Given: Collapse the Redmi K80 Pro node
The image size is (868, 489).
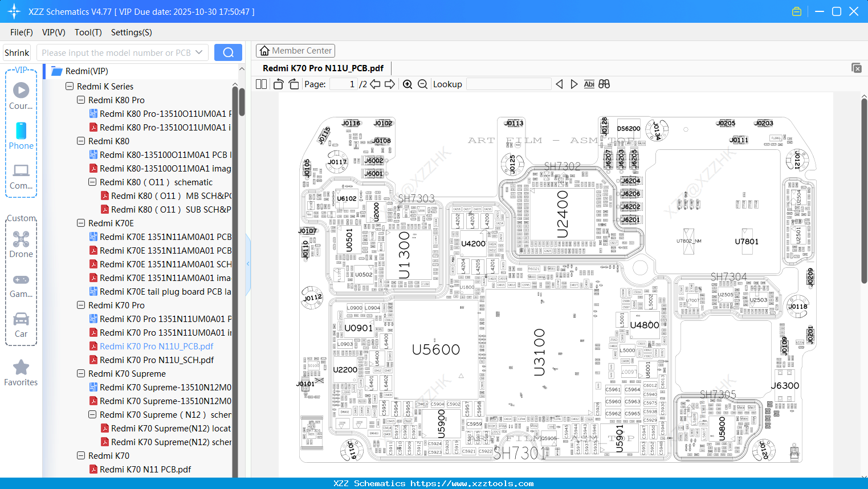Looking at the screenshot, I should [81, 100].
